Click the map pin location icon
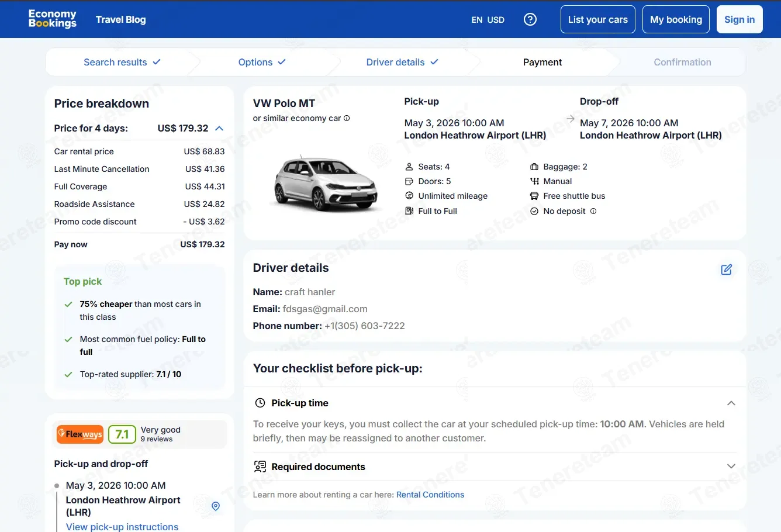The width and height of the screenshot is (781, 532). (x=216, y=506)
